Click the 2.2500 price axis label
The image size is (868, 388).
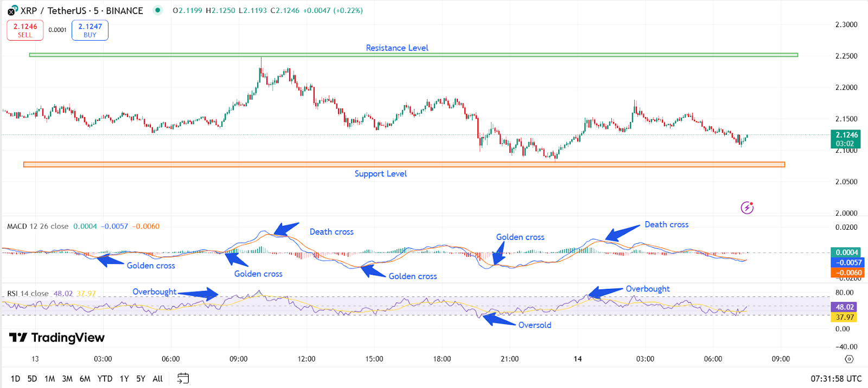pos(846,56)
